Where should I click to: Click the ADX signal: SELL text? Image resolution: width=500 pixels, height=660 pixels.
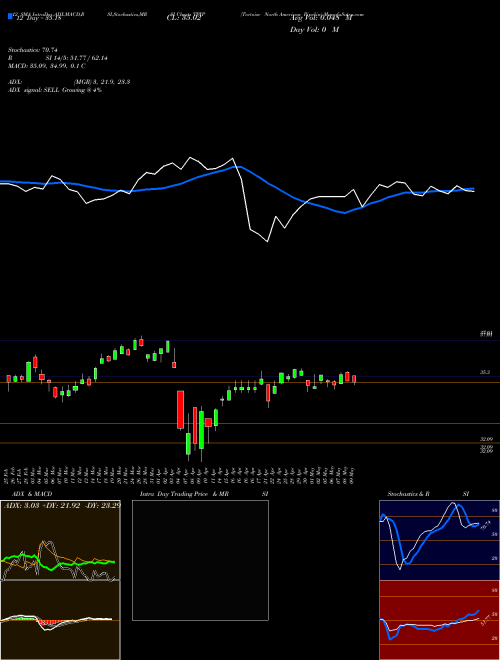55,90
